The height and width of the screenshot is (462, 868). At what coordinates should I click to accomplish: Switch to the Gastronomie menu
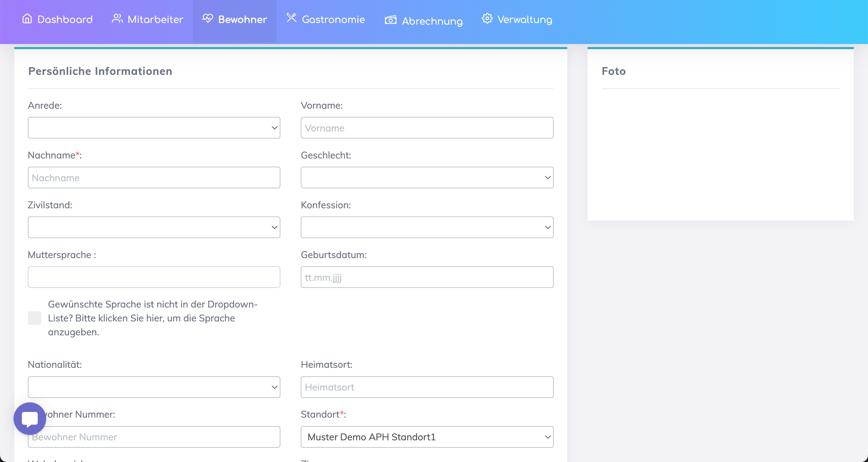[x=333, y=20]
